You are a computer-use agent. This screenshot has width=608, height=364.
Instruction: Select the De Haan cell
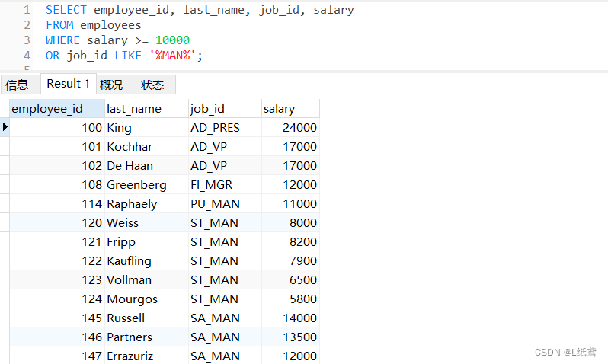point(146,165)
